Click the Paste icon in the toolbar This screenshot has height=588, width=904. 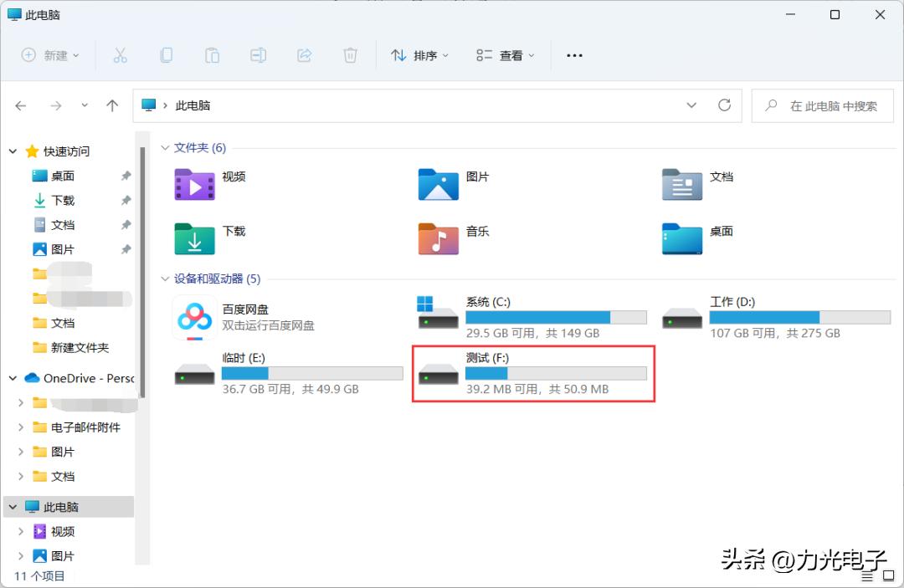pos(212,55)
